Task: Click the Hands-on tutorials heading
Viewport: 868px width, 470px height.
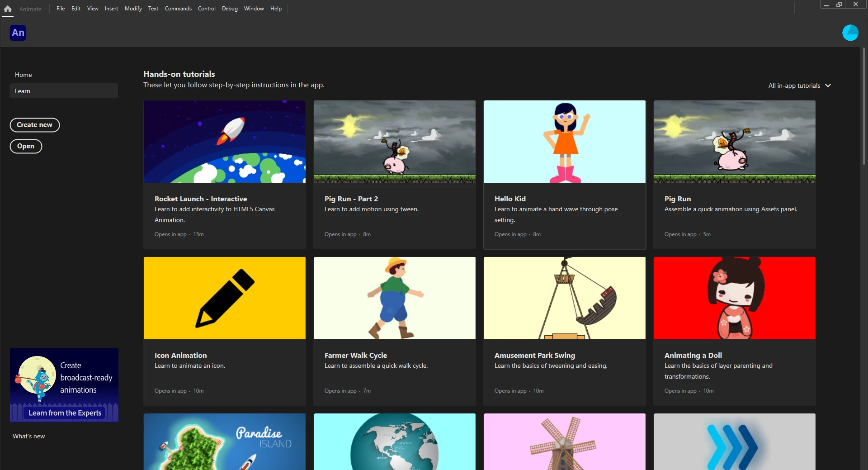Action: pos(179,74)
